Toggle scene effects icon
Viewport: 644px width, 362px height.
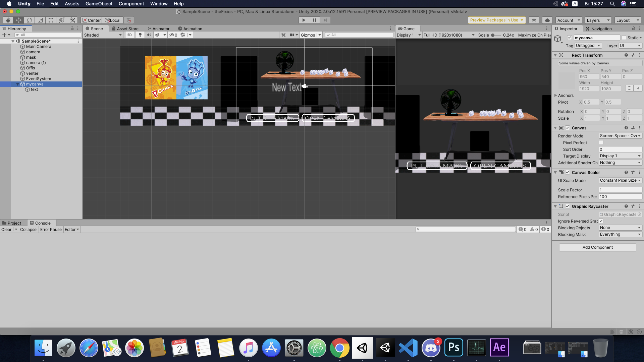tap(157, 35)
